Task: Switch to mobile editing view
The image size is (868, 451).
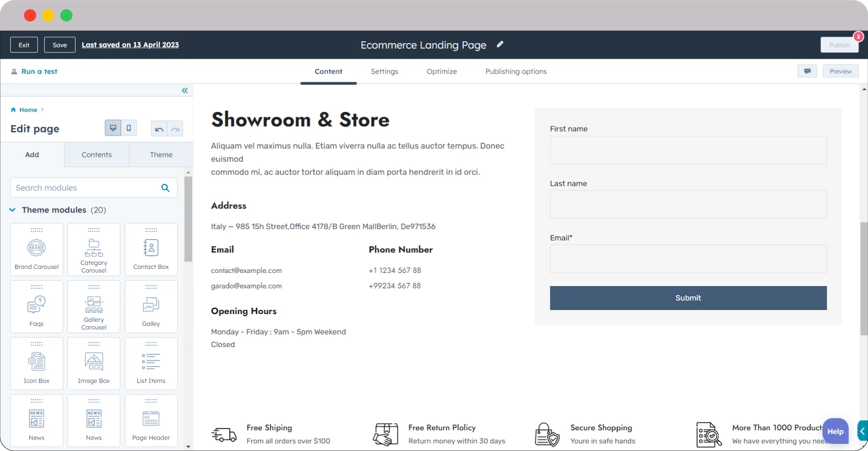Action: pyautogui.click(x=128, y=128)
